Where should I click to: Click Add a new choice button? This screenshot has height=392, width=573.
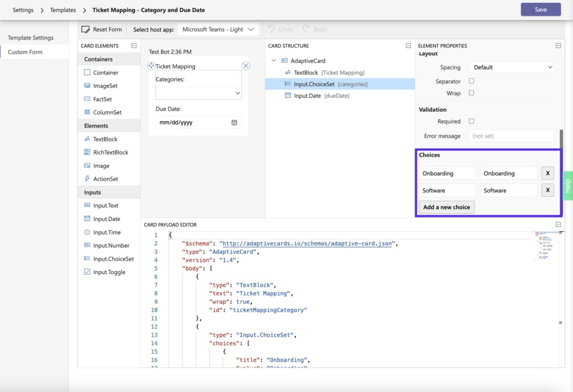pyautogui.click(x=447, y=207)
